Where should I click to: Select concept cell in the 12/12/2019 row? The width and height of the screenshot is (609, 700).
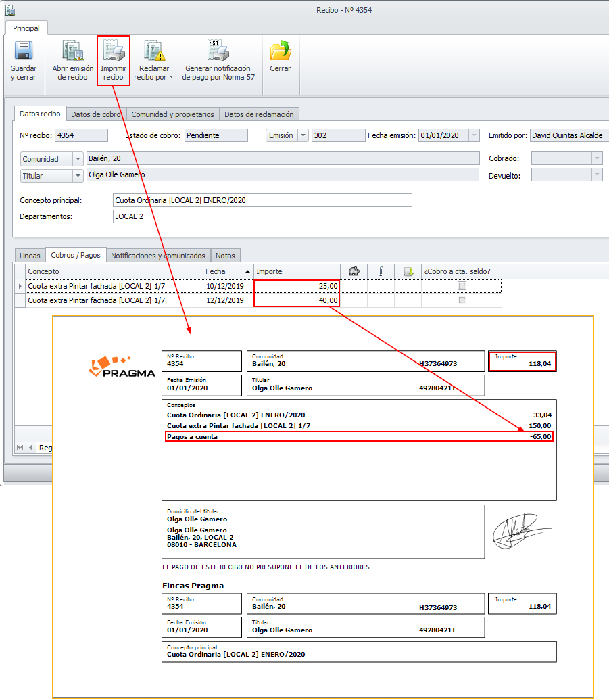114,300
